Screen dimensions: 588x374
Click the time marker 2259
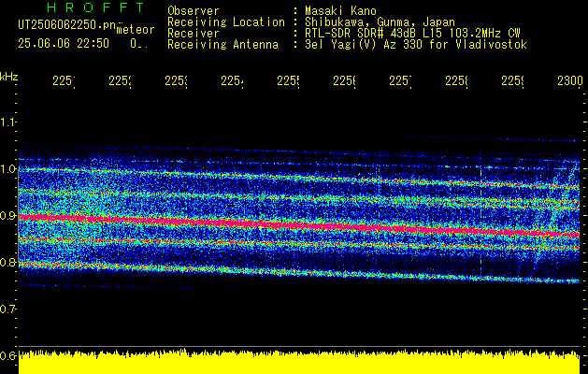coord(513,81)
